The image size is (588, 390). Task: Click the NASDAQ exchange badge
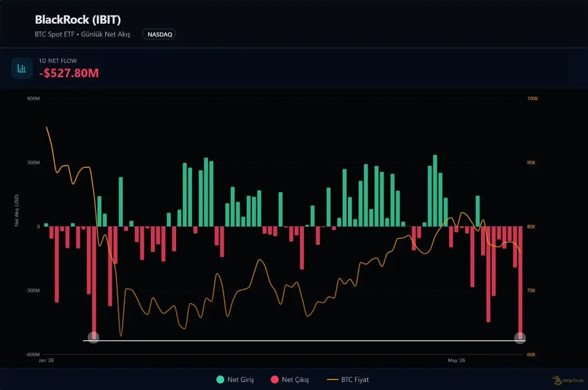click(159, 34)
